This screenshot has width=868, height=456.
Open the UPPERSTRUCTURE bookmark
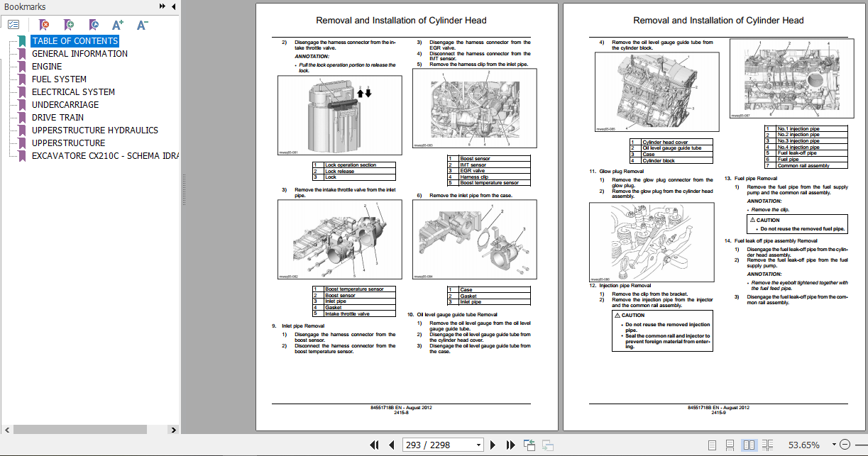(68, 143)
